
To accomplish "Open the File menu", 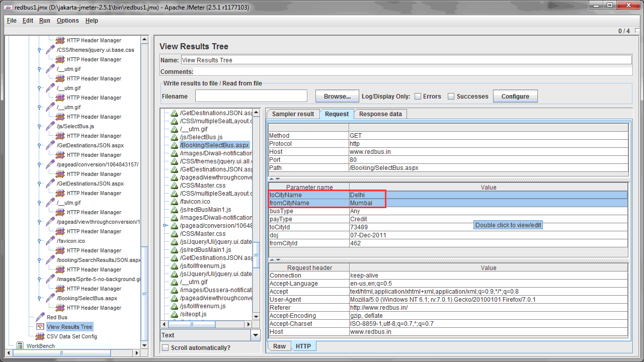I will pyautogui.click(x=12, y=21).
